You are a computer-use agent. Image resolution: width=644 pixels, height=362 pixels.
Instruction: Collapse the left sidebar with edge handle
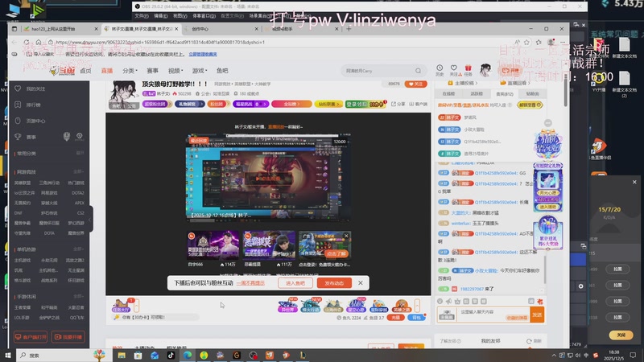90,220
